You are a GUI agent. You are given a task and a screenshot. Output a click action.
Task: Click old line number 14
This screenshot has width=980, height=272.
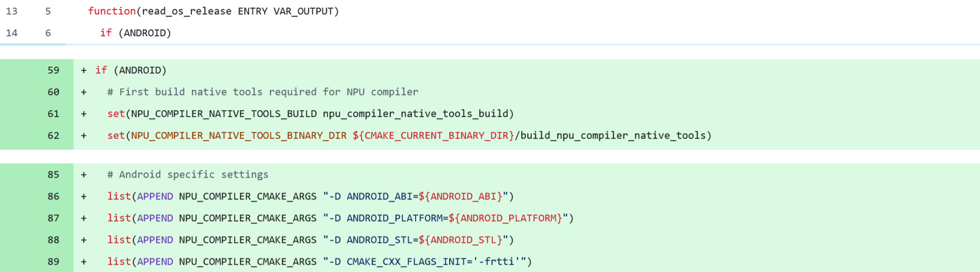(11, 33)
